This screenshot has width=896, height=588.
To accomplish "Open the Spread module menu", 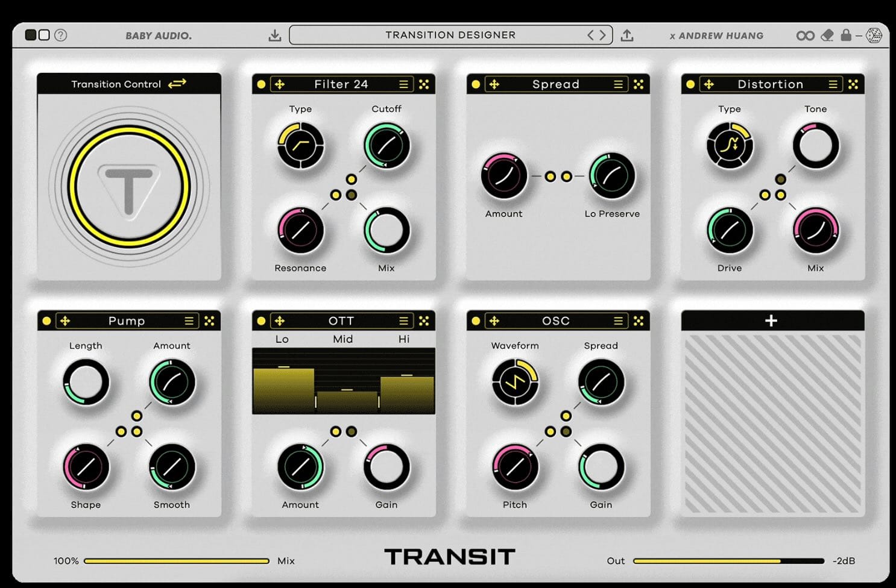I will (x=618, y=84).
